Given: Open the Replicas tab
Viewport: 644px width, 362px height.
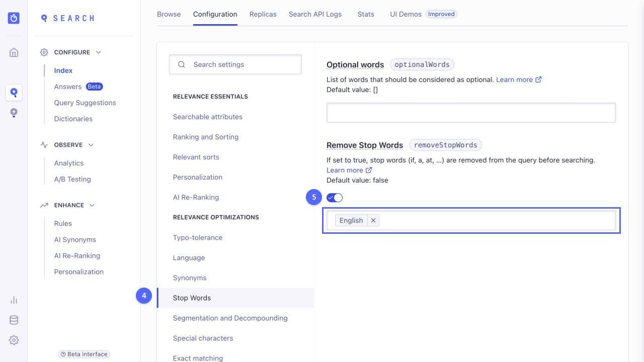Looking at the screenshot, I should coord(263,14).
